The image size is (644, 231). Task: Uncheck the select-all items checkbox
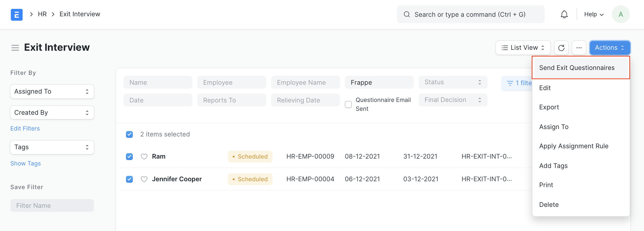click(129, 134)
